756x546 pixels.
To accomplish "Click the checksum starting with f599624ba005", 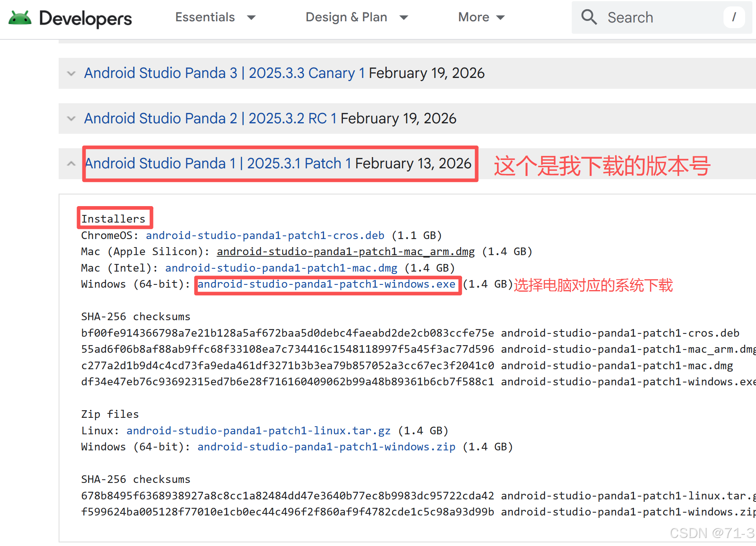I will point(287,512).
